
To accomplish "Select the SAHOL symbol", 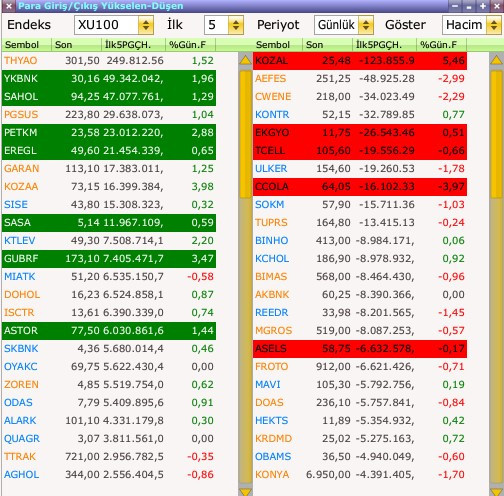I will point(21,97).
